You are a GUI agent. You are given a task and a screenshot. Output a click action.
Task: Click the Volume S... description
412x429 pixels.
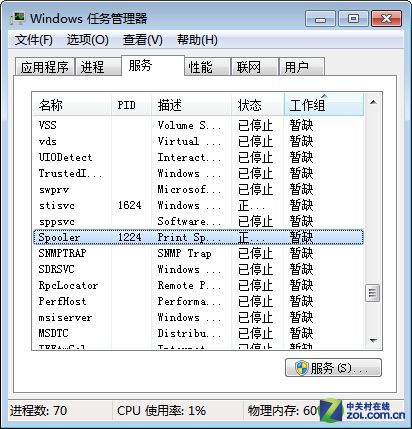point(189,125)
